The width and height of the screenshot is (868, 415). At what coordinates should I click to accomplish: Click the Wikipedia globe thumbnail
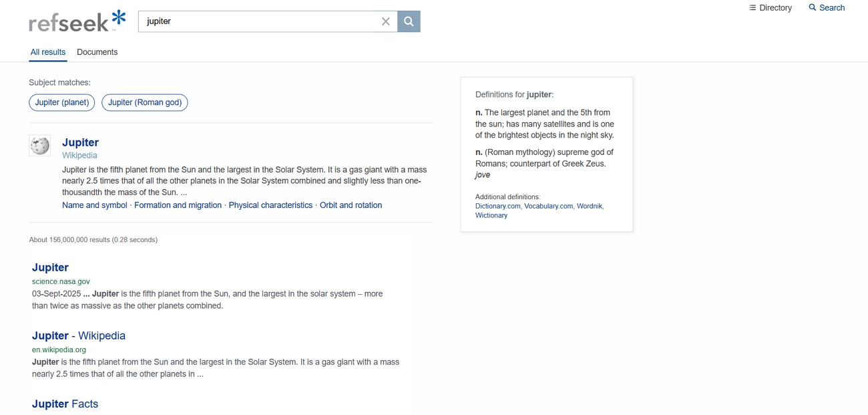[39, 145]
